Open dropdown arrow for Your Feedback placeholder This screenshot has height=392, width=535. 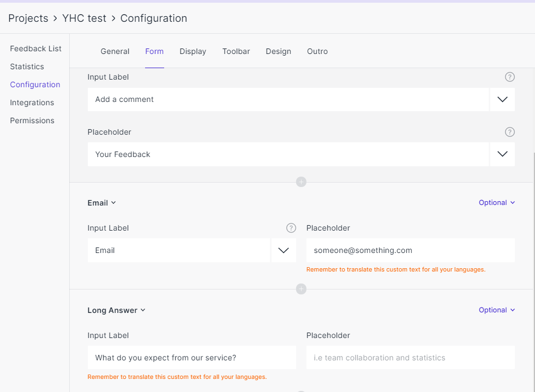(502, 154)
